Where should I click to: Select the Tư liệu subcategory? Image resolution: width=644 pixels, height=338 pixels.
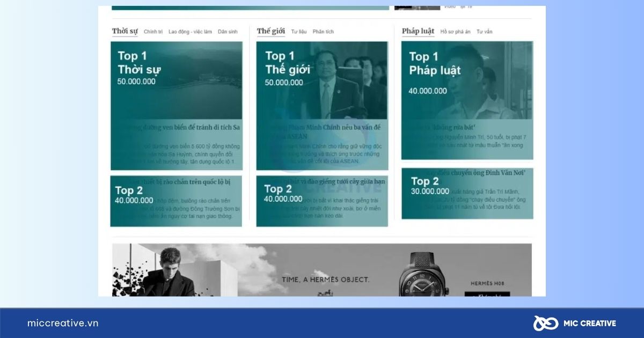coord(299,32)
